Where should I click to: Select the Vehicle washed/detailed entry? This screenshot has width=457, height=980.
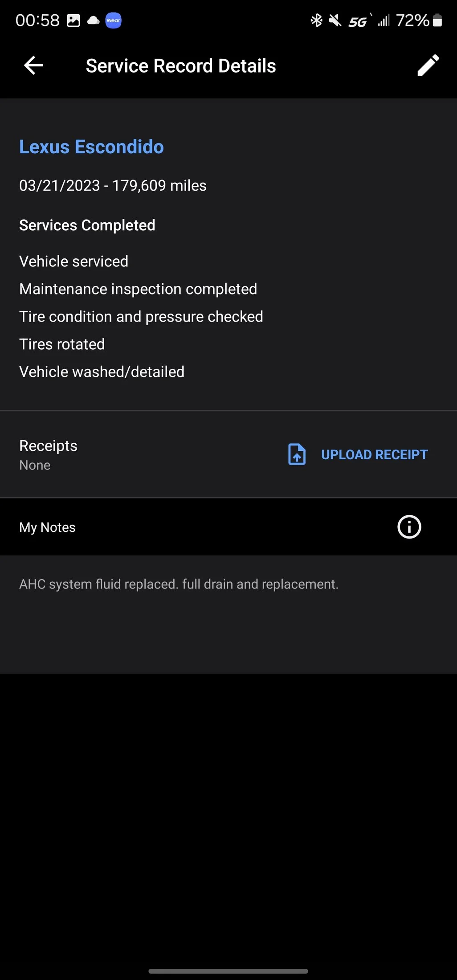(x=102, y=372)
